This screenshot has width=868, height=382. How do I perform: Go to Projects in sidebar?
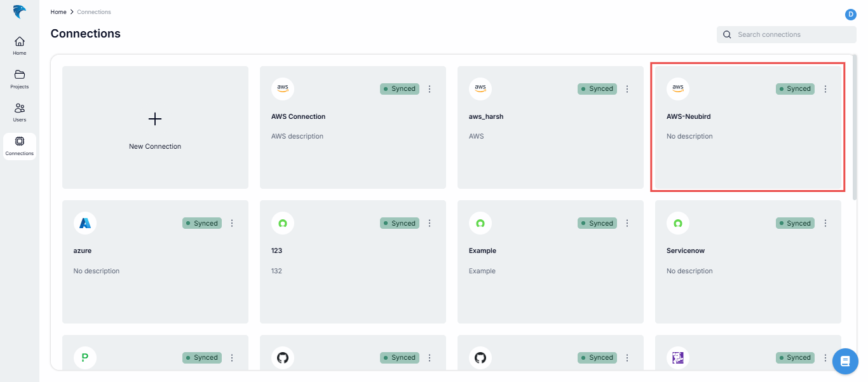(20, 79)
